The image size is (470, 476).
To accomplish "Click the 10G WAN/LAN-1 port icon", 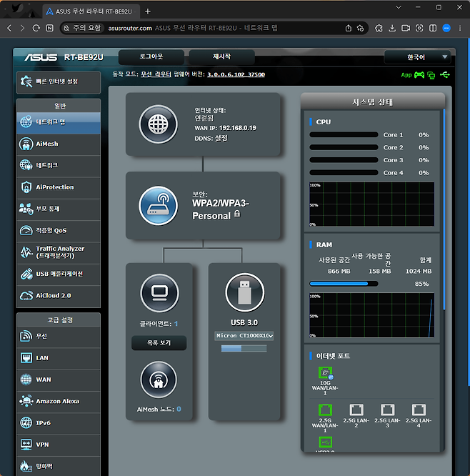I will coord(325,375).
